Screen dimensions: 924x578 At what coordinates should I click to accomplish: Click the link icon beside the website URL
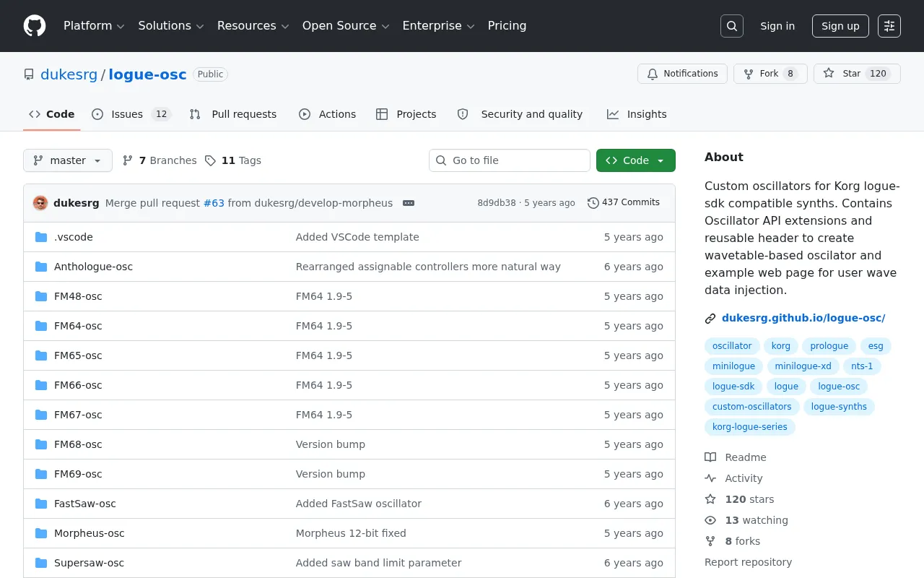coord(710,318)
